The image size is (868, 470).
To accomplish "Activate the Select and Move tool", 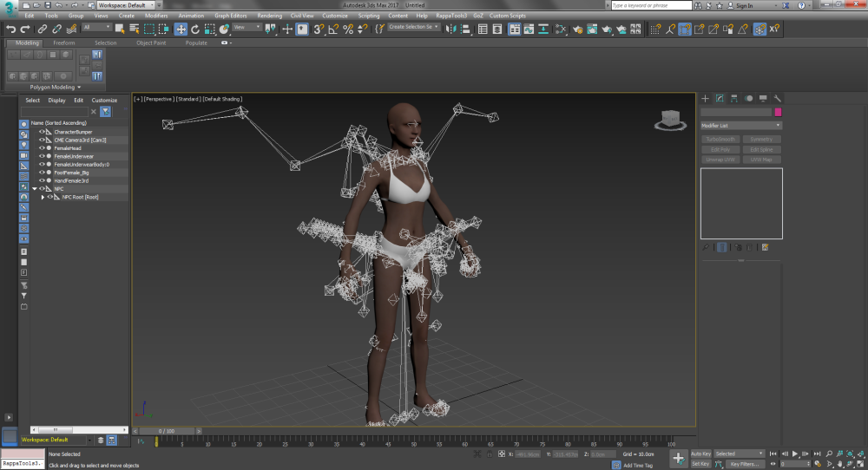I will pyautogui.click(x=181, y=29).
